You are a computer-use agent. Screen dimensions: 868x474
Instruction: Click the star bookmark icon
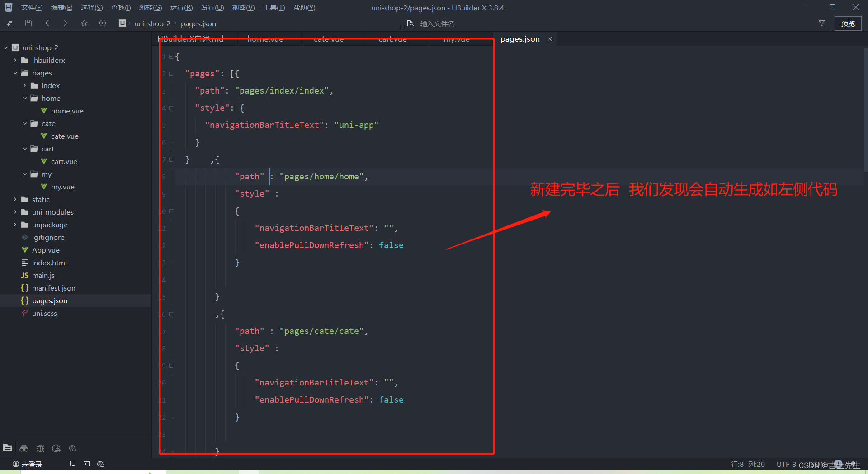(x=84, y=23)
